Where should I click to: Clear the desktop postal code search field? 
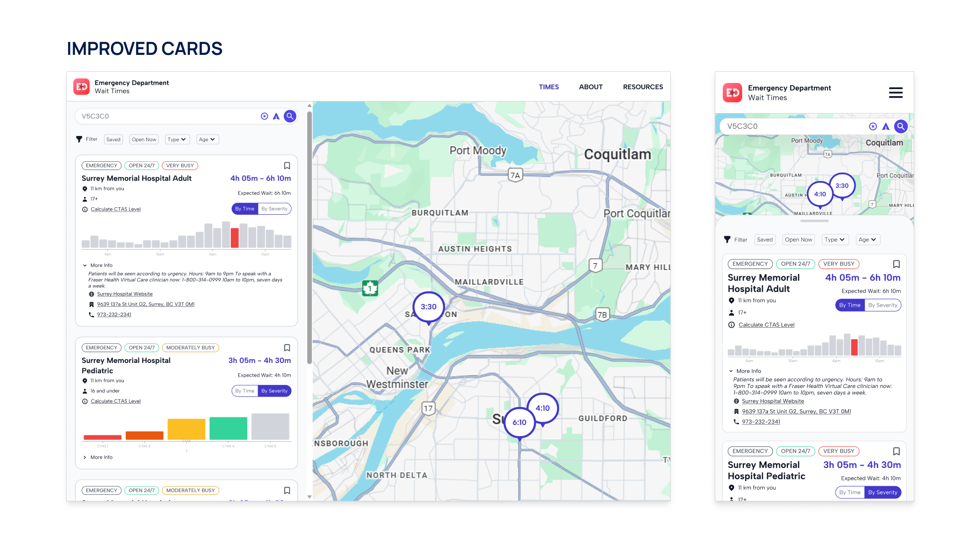coord(265,116)
